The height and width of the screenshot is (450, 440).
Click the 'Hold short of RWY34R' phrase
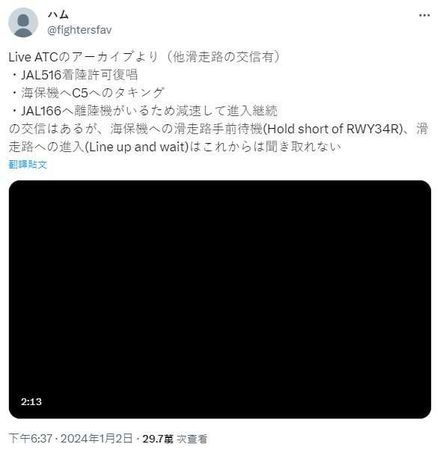[x=334, y=129]
